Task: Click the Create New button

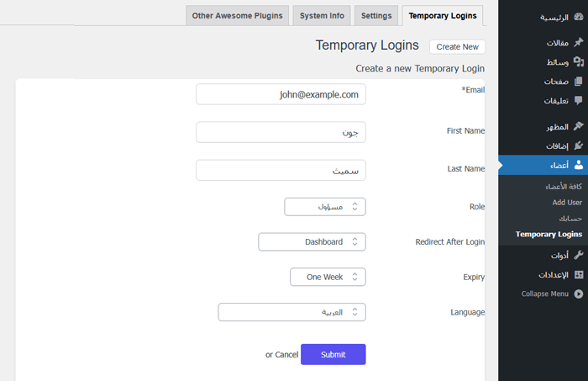Action: pyautogui.click(x=457, y=47)
